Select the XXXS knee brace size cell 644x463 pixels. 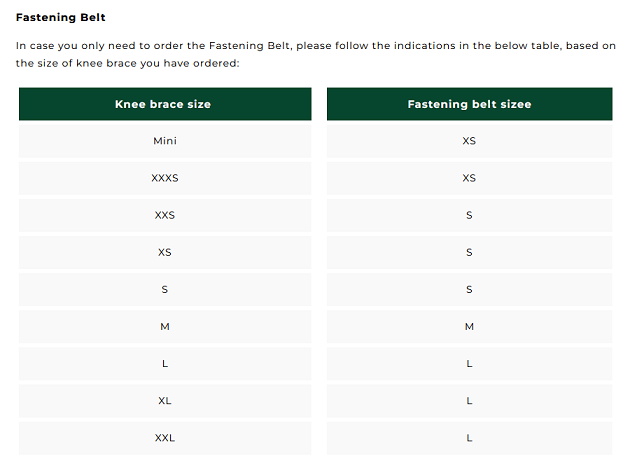165,178
